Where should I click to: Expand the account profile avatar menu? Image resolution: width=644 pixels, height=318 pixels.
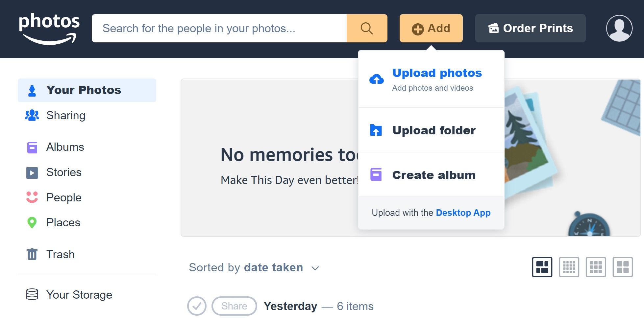pyautogui.click(x=619, y=28)
